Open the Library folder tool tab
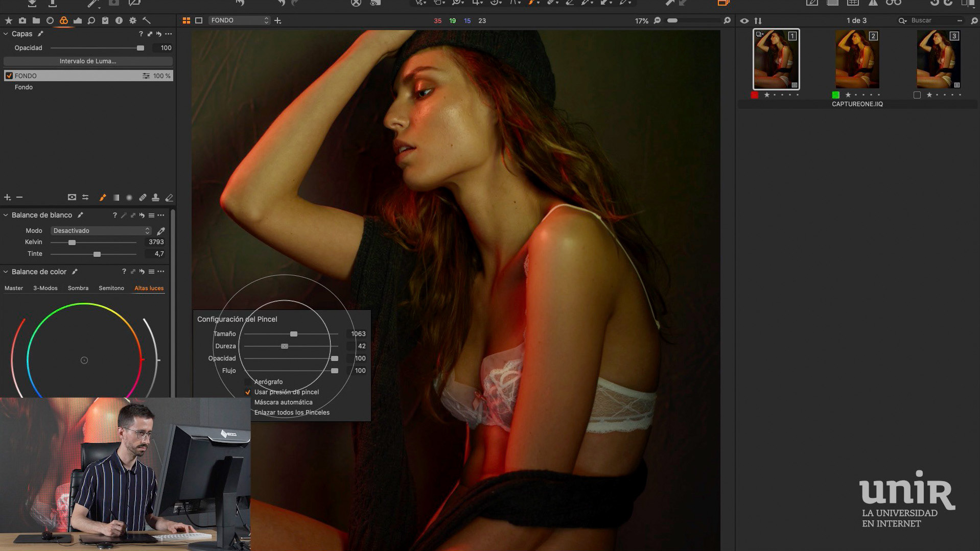This screenshot has width=980, height=551. 36,20
